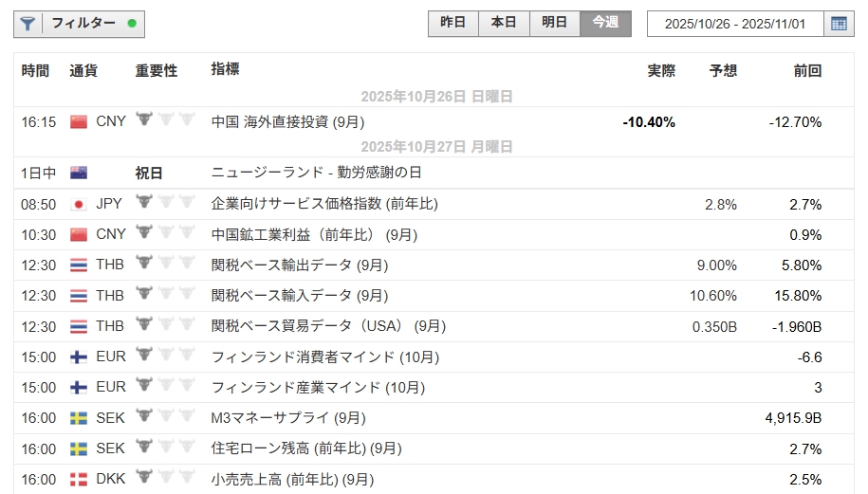Click bull importance icons for 企業向けサービス価格指数
The image size is (868, 494).
coord(165,203)
